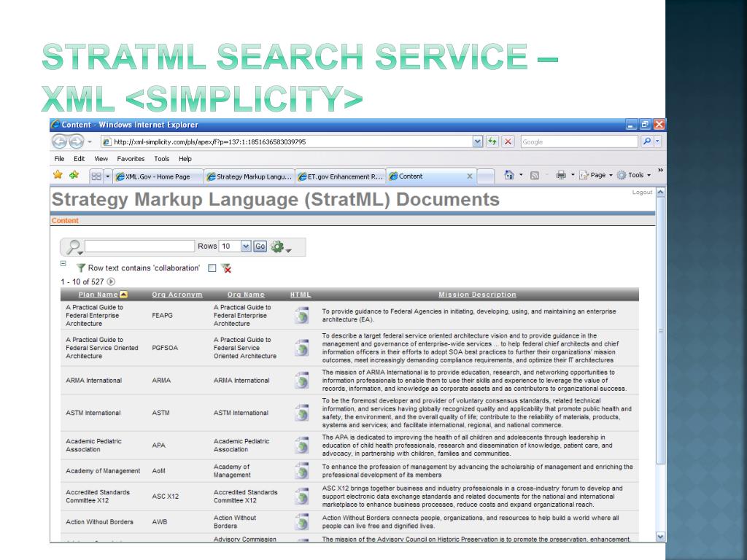The height and width of the screenshot is (560, 747).
Task: Click the next page arrow beside 1 - 10 of 527
Action: pos(112,281)
